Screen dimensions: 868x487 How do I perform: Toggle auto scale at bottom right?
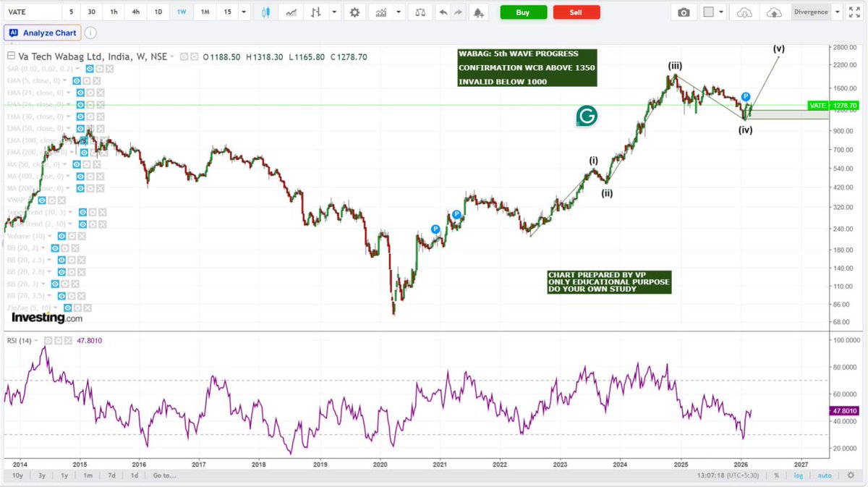[825, 475]
